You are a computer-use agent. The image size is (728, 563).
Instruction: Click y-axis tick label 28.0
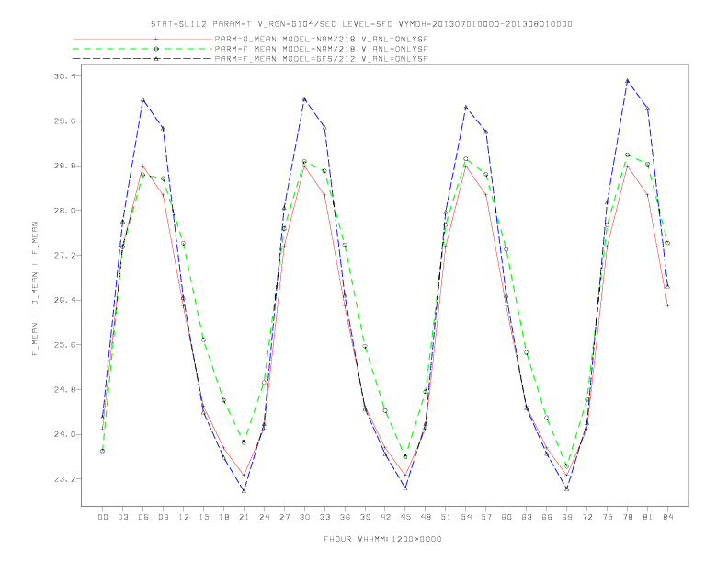click(x=67, y=211)
